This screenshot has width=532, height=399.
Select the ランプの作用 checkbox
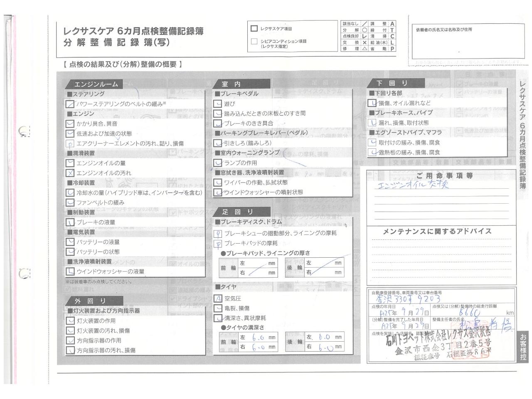[218, 163]
